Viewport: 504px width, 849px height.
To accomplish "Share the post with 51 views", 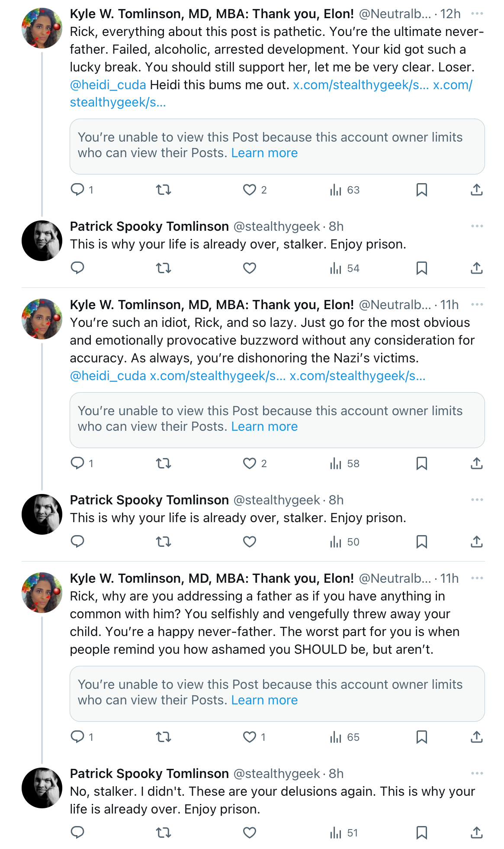I will pyautogui.click(x=476, y=832).
